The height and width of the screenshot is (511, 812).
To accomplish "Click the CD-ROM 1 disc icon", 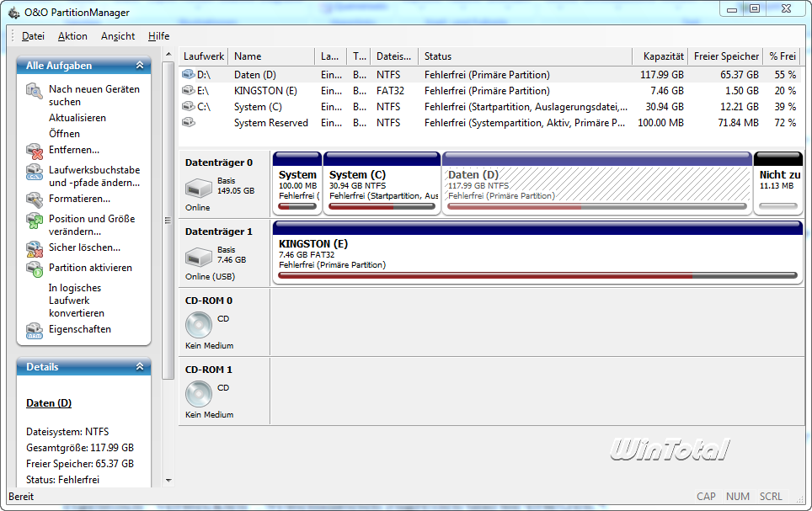I will pos(198,393).
